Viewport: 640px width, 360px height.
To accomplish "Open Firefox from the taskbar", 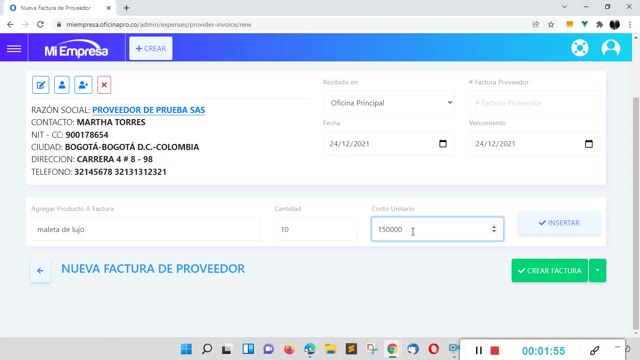I will click(x=289, y=349).
